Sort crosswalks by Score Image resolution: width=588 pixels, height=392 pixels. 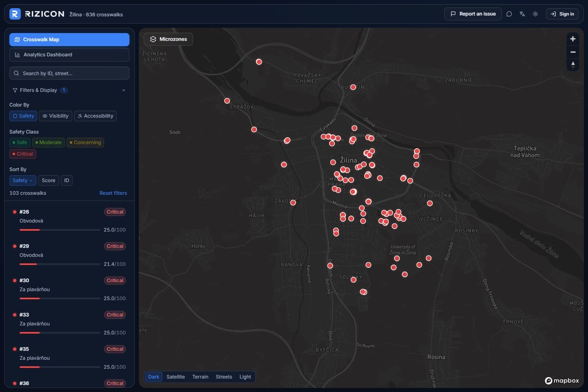pyautogui.click(x=49, y=180)
